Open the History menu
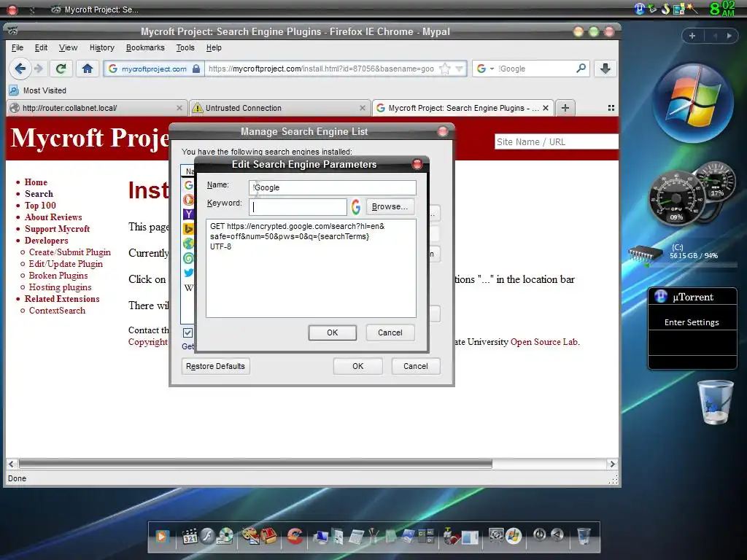Screen dimensions: 747x560 102,47
